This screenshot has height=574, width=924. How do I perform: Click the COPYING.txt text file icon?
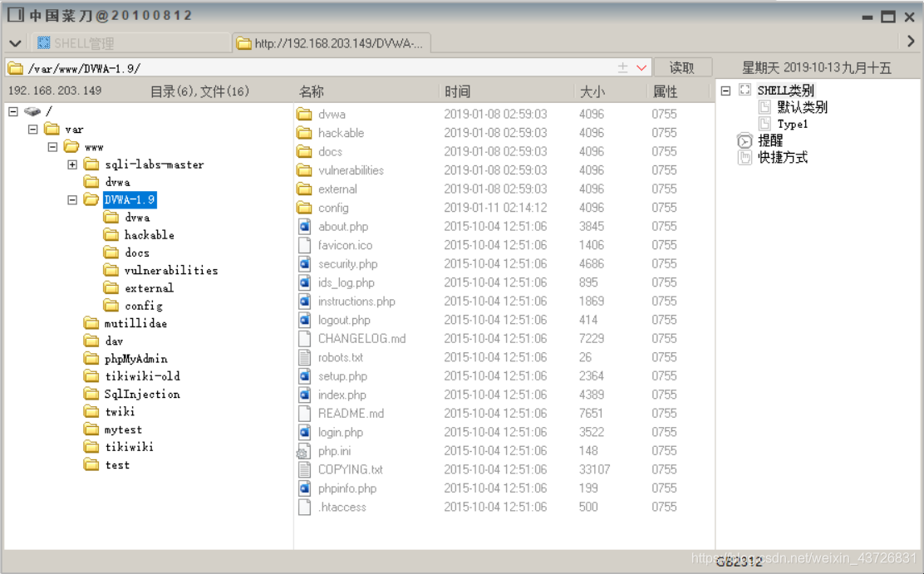point(305,469)
